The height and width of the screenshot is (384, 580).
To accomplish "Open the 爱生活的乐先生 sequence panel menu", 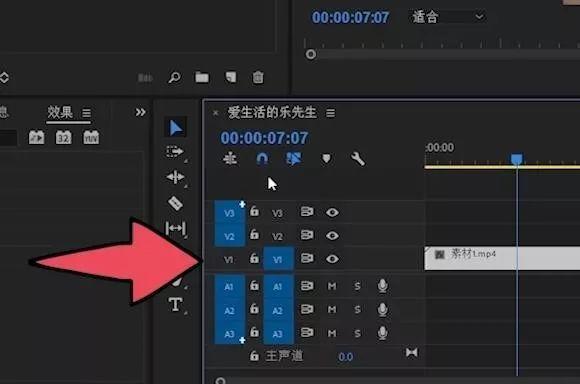I will tap(330, 113).
